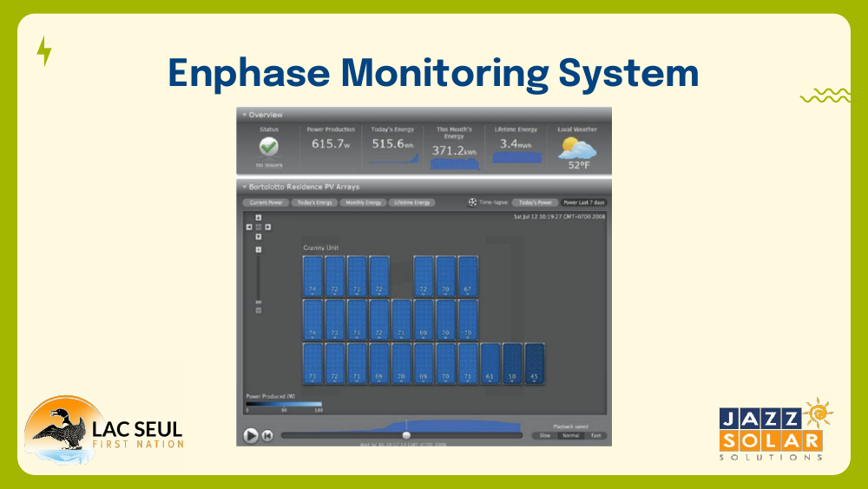Viewport: 868px width, 489px height.
Task: Choose Power Last 7 days time-lapse
Action: pos(584,202)
